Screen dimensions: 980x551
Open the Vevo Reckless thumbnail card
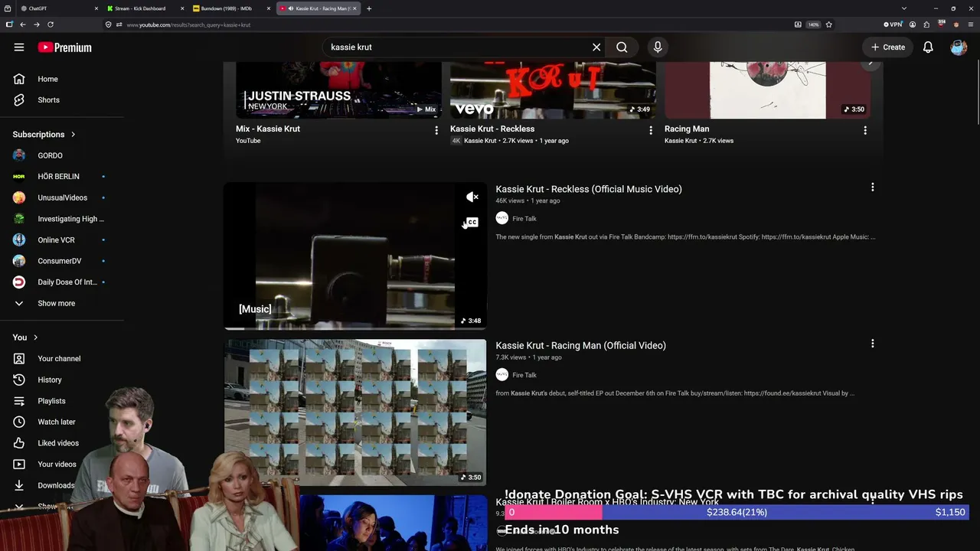point(553,90)
